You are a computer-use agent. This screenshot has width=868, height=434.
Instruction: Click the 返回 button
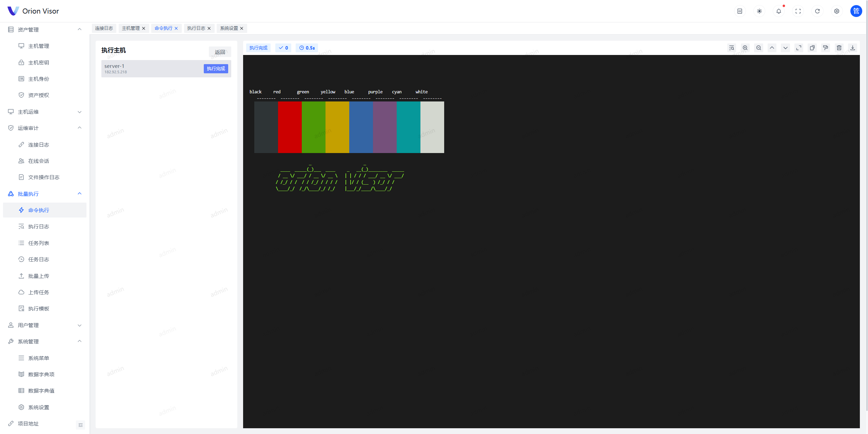(220, 52)
